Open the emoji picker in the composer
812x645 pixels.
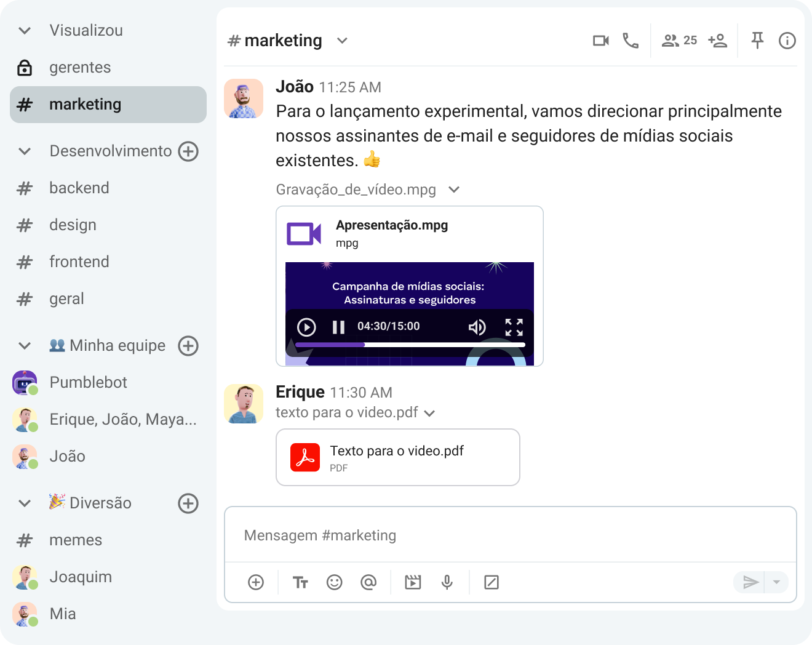pyautogui.click(x=335, y=582)
